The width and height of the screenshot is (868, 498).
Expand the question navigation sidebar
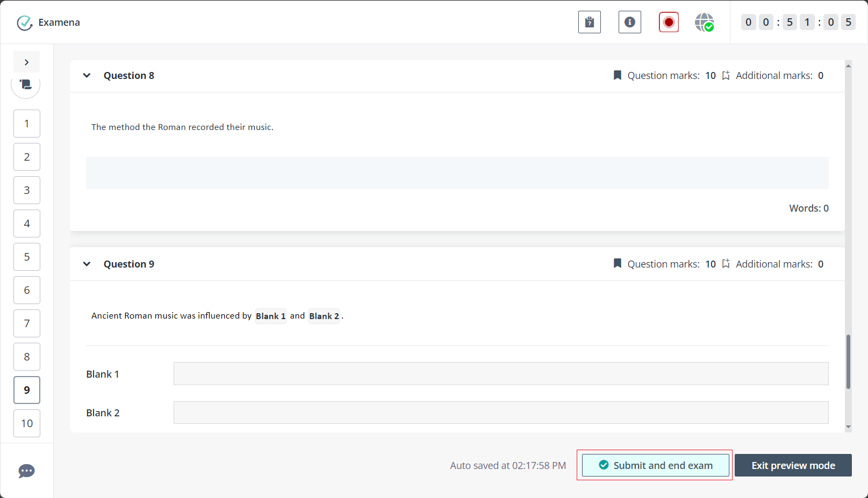click(26, 62)
